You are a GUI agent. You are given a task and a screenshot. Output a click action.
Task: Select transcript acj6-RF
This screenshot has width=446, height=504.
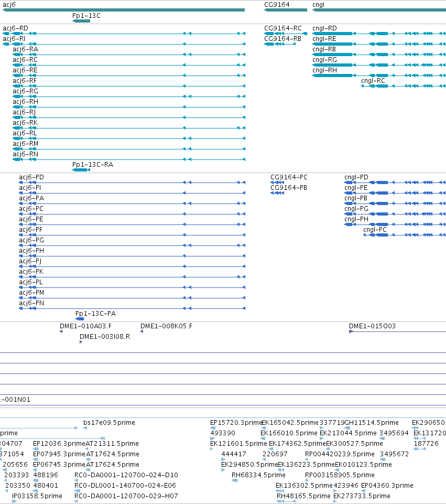click(x=25, y=81)
